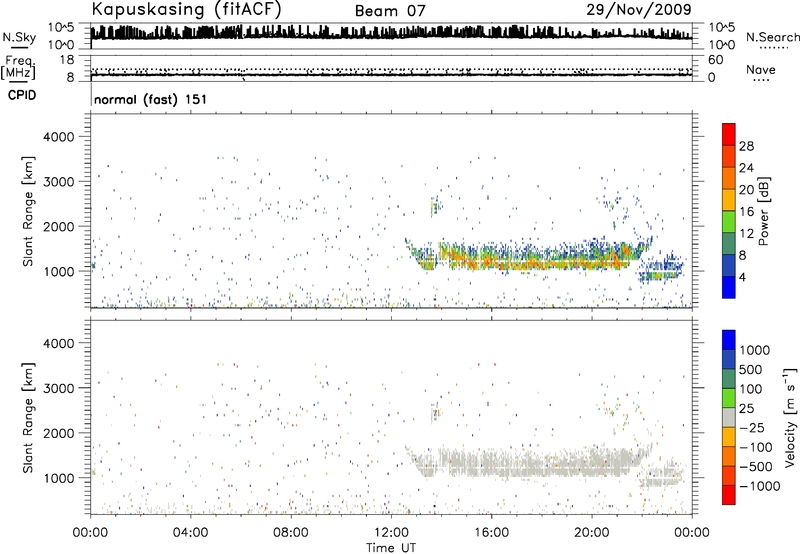The width and height of the screenshot is (800, 554).
Task: Click the date "29/Nov/2009"
Action: 639,9
